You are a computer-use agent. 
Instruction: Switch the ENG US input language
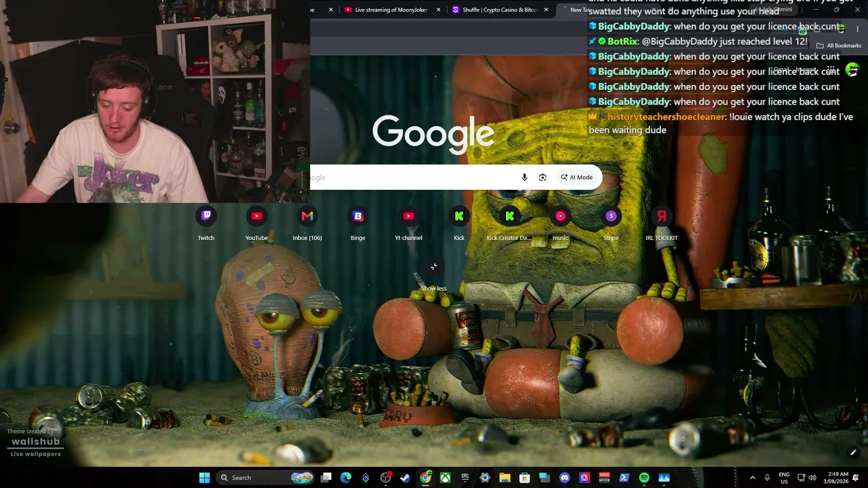click(784, 478)
